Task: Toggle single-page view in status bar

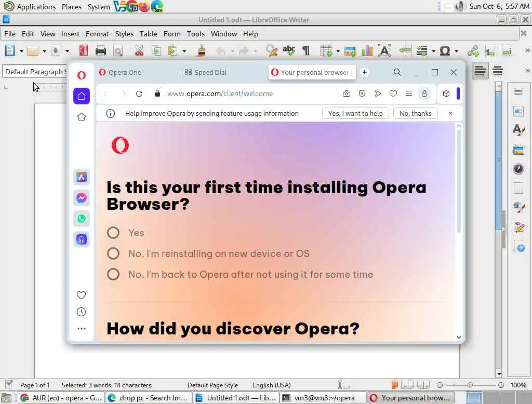Action: tap(394, 385)
